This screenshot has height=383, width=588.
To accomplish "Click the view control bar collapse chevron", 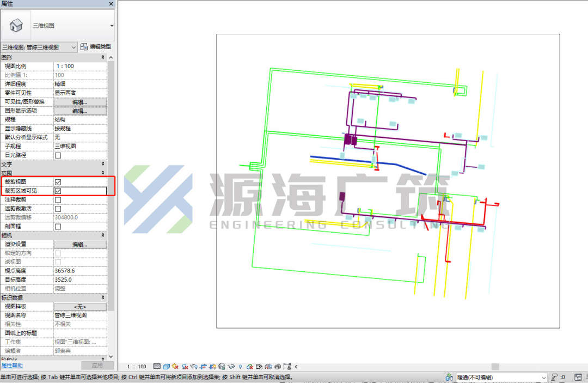I will point(296,367).
